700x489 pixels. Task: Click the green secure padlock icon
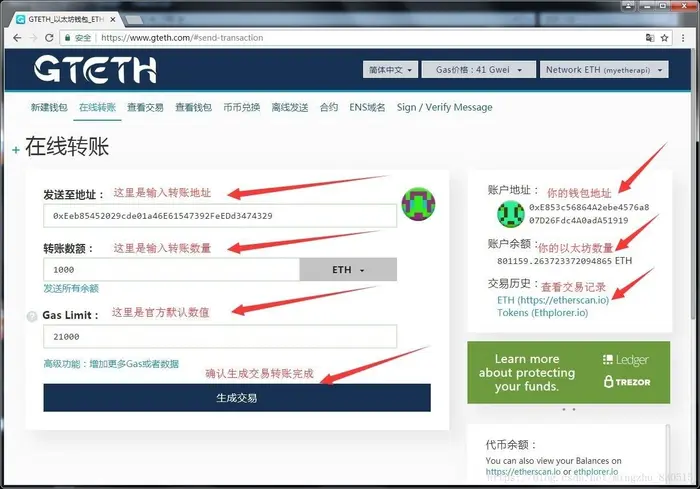point(67,38)
